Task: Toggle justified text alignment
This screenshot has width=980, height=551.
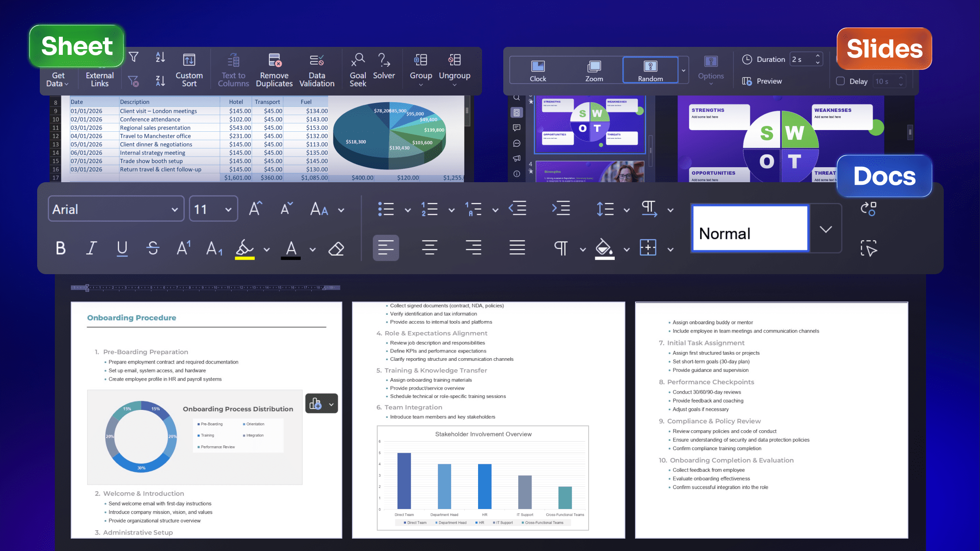Action: click(517, 248)
